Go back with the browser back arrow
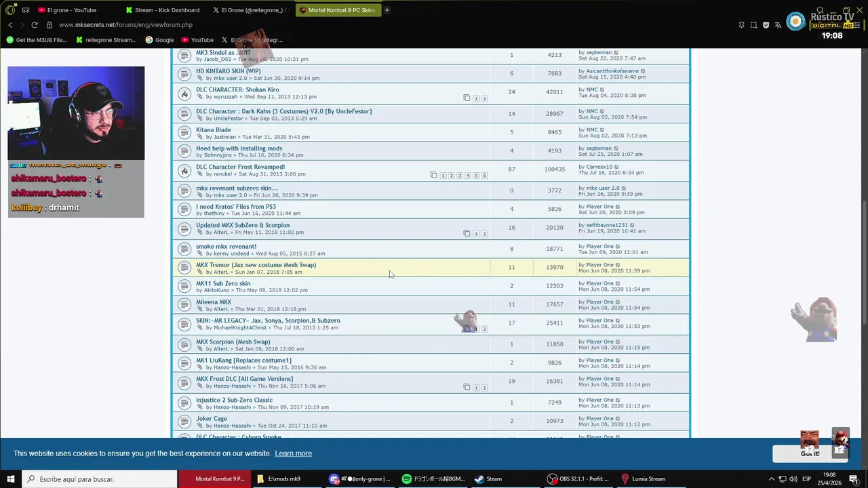This screenshot has width=868, height=488. pyautogui.click(x=10, y=25)
